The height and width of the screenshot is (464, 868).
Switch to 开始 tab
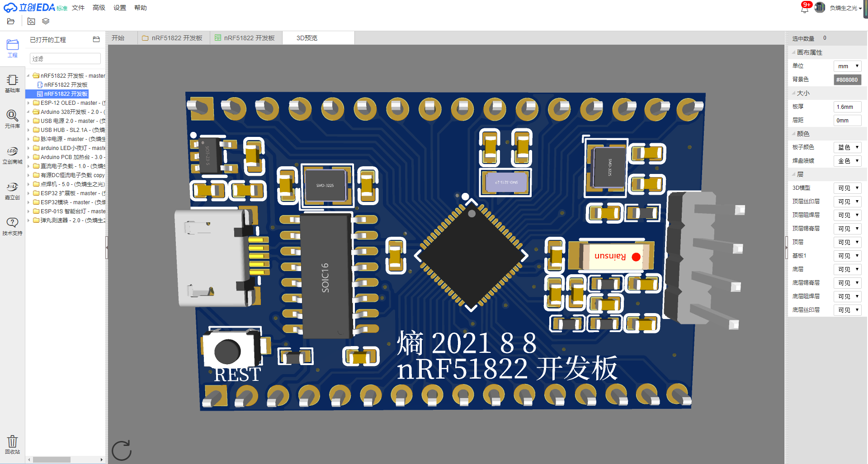point(118,38)
